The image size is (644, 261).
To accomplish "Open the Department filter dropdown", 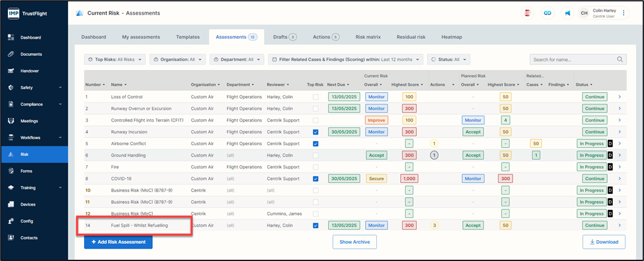I will point(240,60).
